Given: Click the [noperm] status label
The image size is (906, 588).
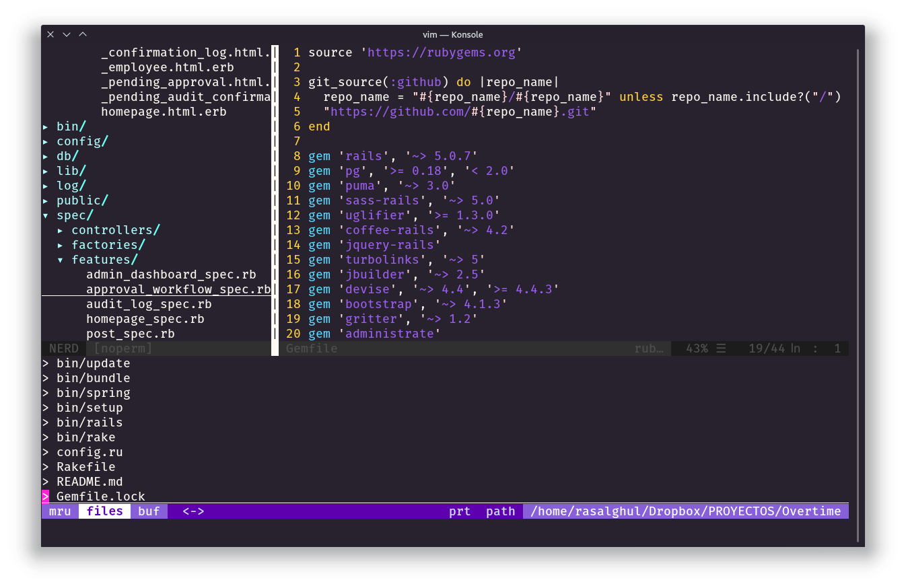Looking at the screenshot, I should pyautogui.click(x=123, y=348).
